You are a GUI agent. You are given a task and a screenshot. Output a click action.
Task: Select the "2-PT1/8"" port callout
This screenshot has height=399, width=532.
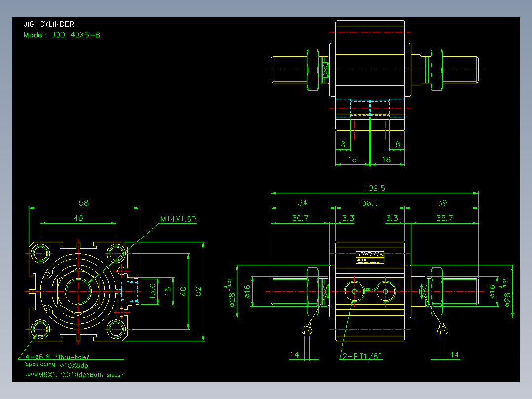(362, 356)
